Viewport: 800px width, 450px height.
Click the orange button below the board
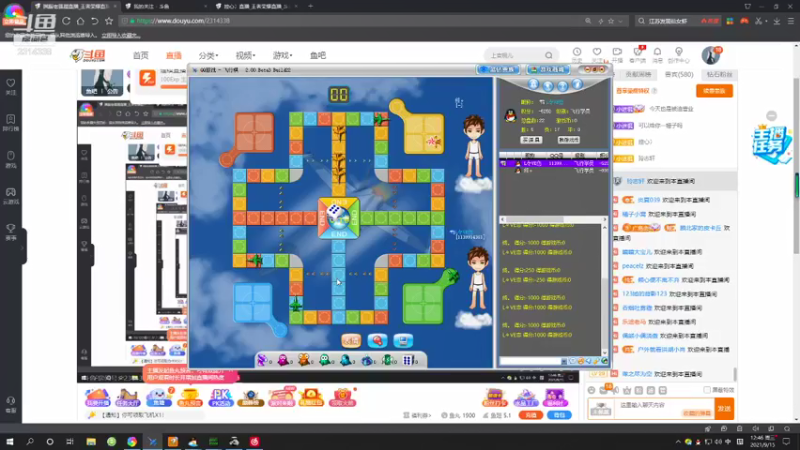(x=351, y=341)
